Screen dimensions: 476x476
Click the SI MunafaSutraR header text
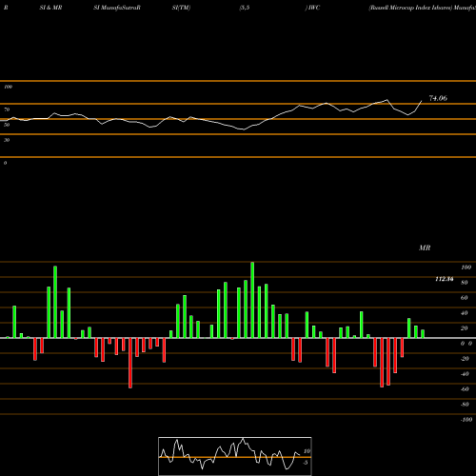pos(117,8)
